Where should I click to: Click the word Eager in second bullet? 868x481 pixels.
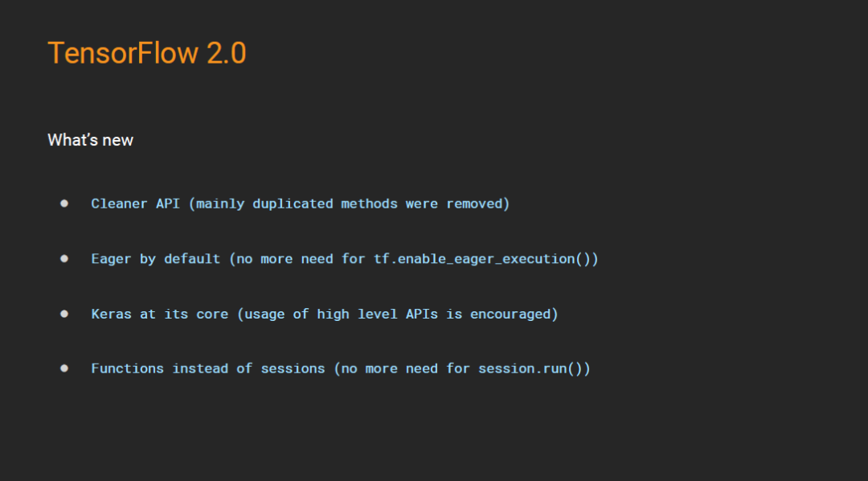[112, 259]
